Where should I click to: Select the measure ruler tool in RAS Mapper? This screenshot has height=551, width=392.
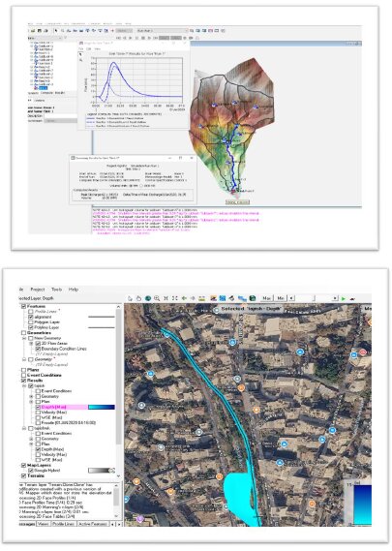pos(201,298)
